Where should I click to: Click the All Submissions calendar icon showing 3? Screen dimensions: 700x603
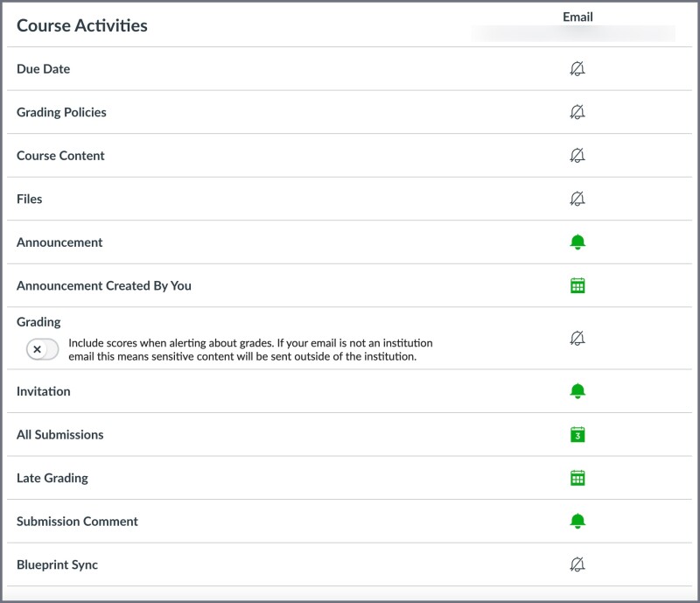tap(577, 435)
